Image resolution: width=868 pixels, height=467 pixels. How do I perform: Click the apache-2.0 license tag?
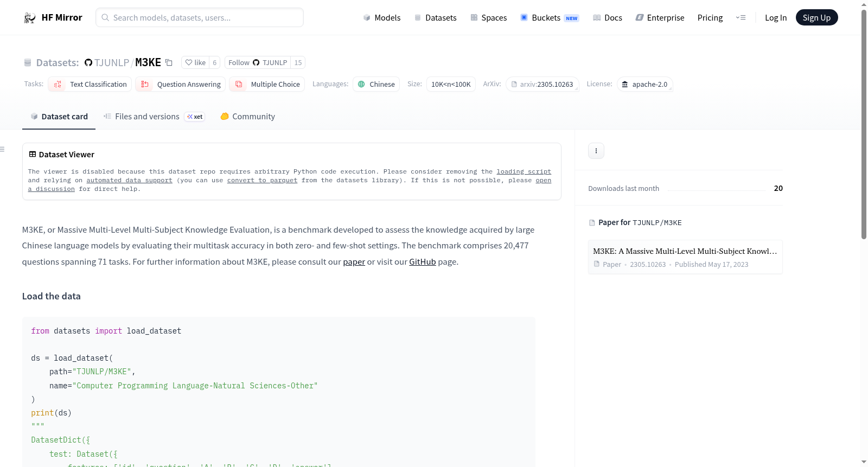(644, 85)
